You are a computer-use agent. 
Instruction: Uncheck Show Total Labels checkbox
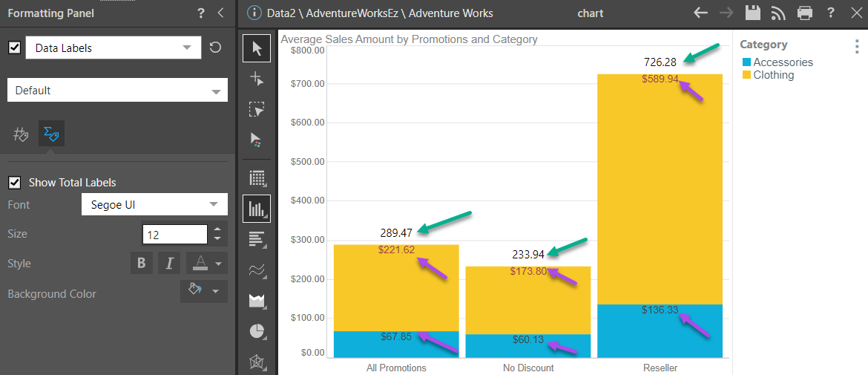tap(14, 182)
